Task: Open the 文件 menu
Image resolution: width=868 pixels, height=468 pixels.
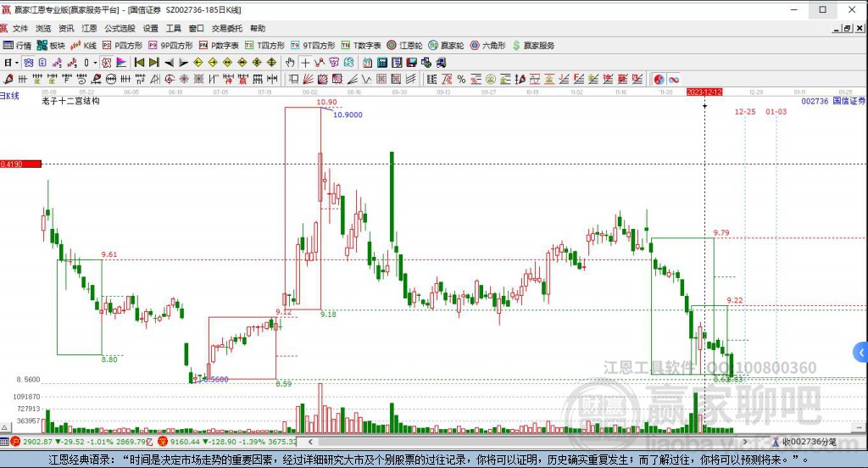Action: 20,28
